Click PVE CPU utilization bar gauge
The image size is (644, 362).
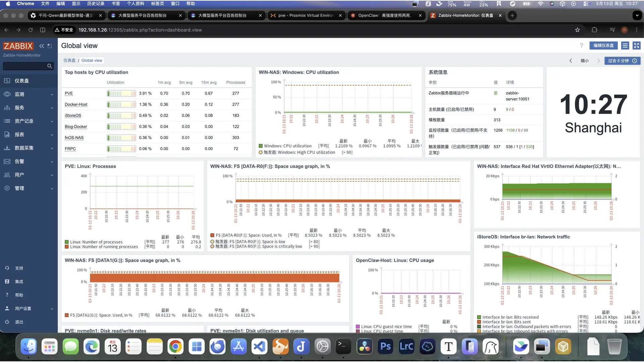(x=121, y=94)
